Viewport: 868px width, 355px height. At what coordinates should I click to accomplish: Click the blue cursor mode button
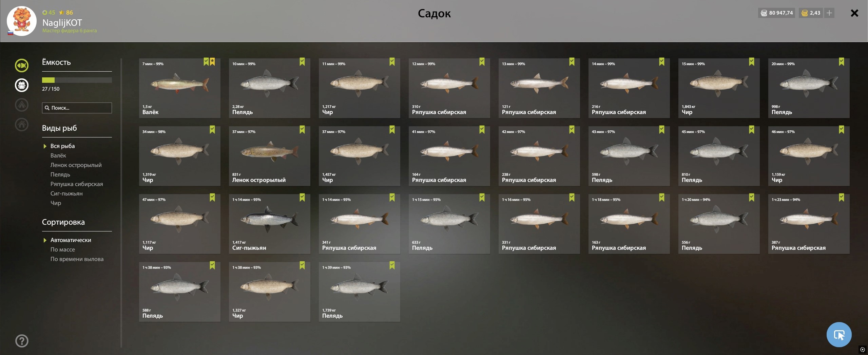click(x=839, y=335)
